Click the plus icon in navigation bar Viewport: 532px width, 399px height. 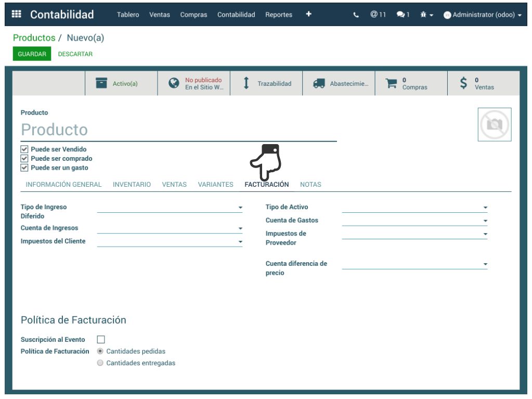(x=308, y=14)
